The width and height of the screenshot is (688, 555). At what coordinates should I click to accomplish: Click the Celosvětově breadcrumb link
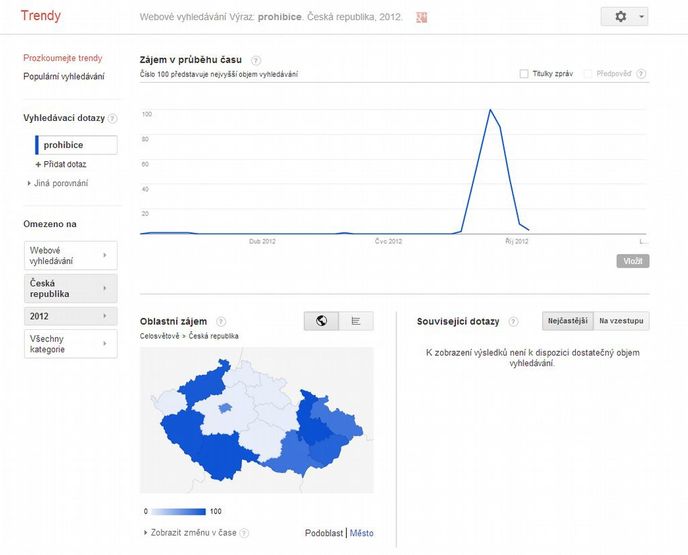point(160,336)
